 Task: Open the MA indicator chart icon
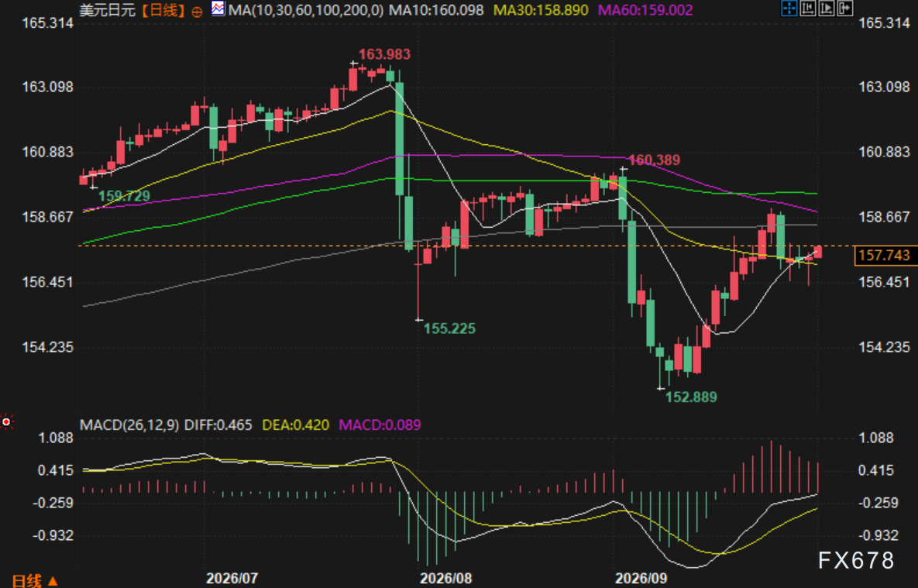click(218, 9)
